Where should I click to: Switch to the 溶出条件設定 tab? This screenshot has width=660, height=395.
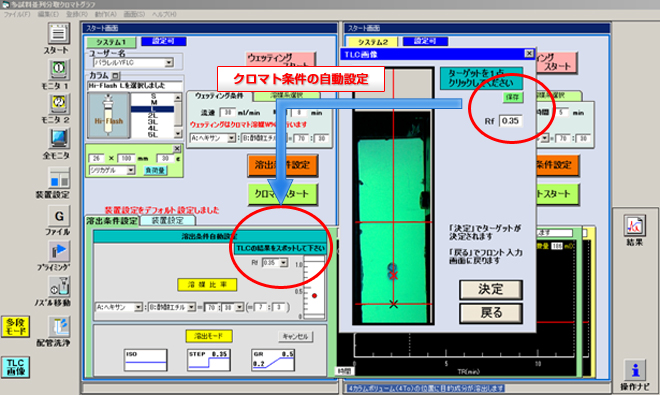click(x=112, y=221)
